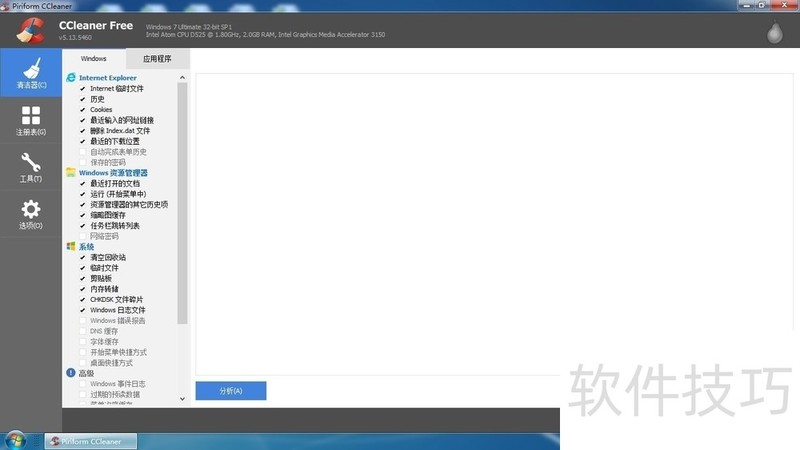
Task: Uncheck 删除 Index.dat 文件 checkbox
Action: (x=83, y=131)
